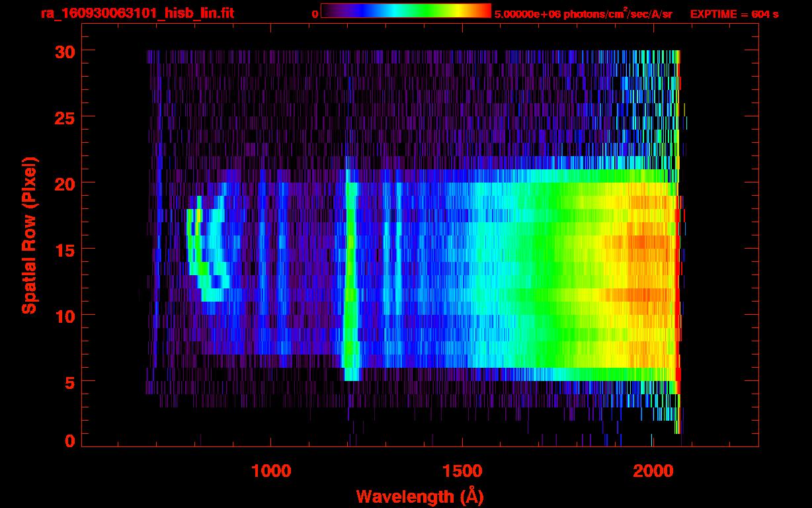Click the EXPTIME = 604 s label
812x508 pixels.
tap(734, 14)
